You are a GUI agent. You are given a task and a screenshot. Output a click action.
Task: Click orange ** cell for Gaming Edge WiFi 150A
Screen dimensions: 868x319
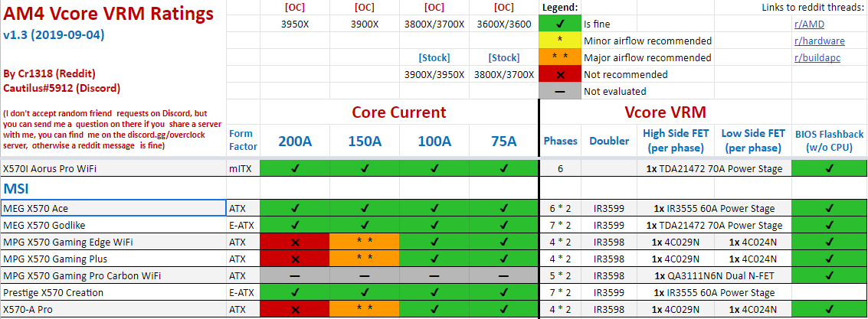(x=364, y=243)
